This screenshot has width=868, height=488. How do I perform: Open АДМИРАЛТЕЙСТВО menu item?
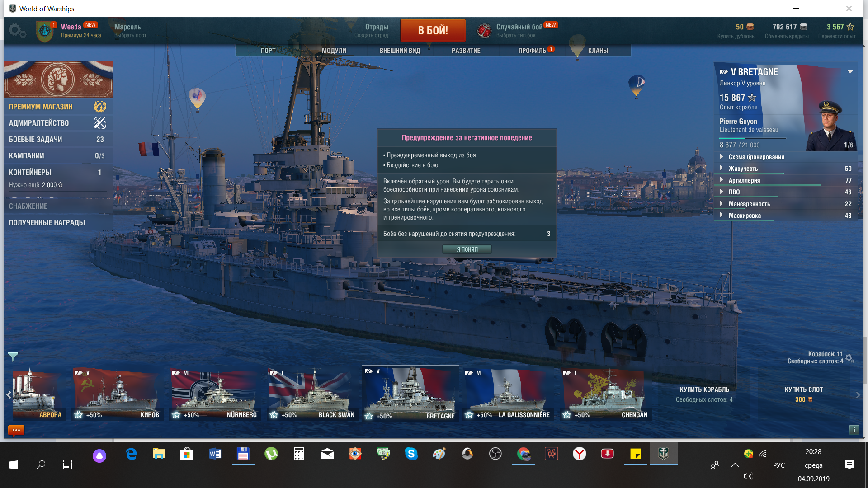(x=58, y=123)
